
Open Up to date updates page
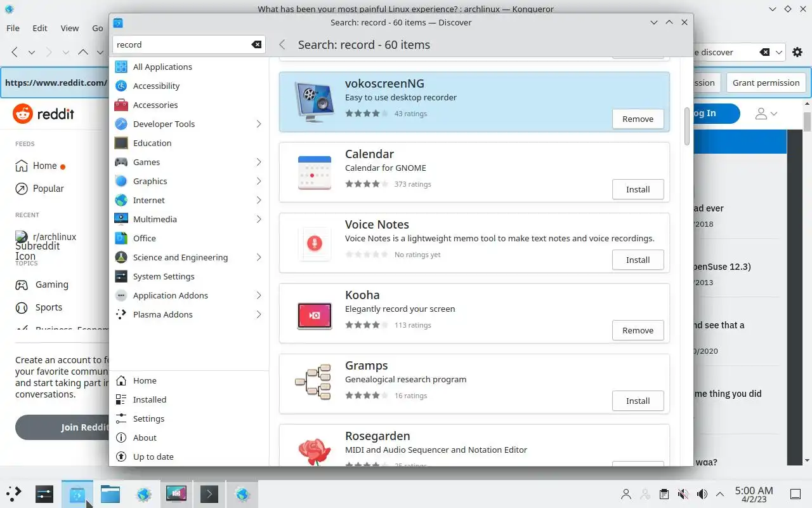point(188,457)
